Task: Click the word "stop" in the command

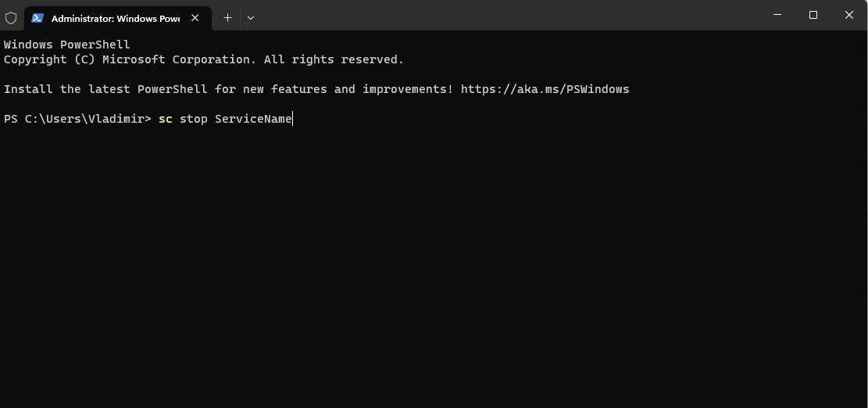Action: click(194, 119)
